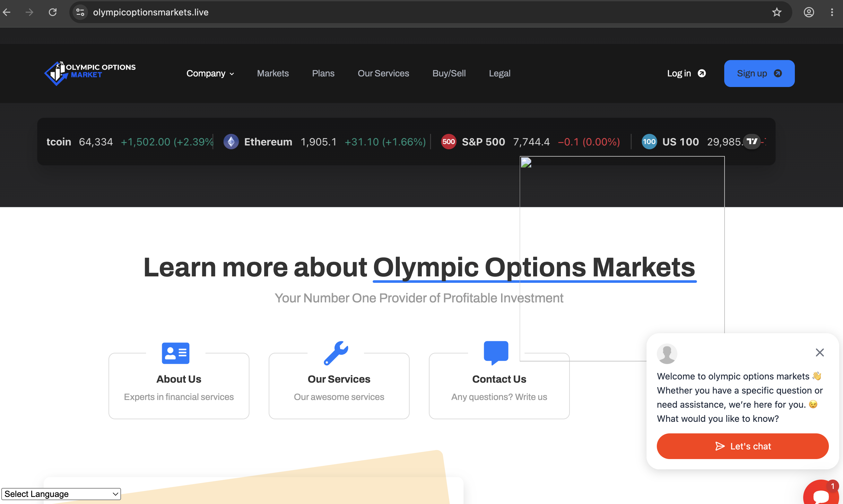843x504 pixels.
Task: Click the chat welcome message text
Action: 740,397
